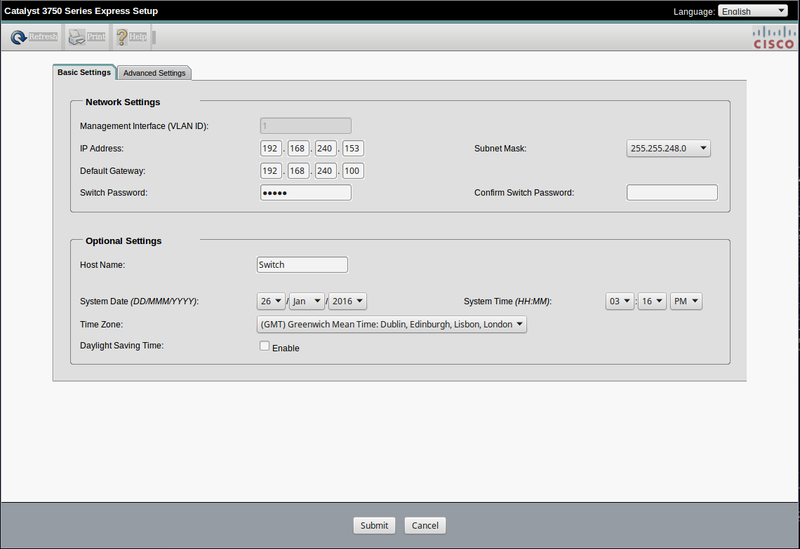This screenshot has width=800, height=549.
Task: Change the system date year dropdown
Action: (x=348, y=301)
